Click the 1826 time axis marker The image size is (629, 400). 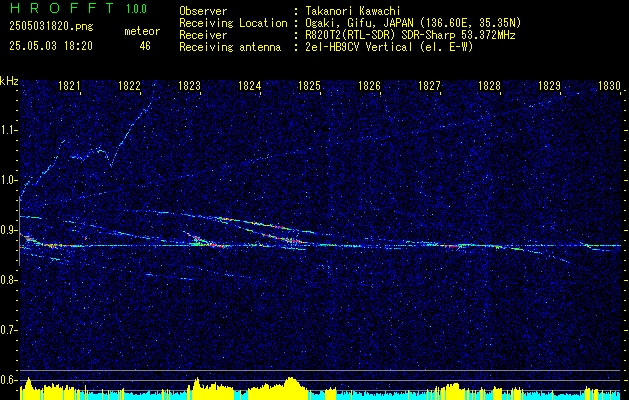coord(369,85)
